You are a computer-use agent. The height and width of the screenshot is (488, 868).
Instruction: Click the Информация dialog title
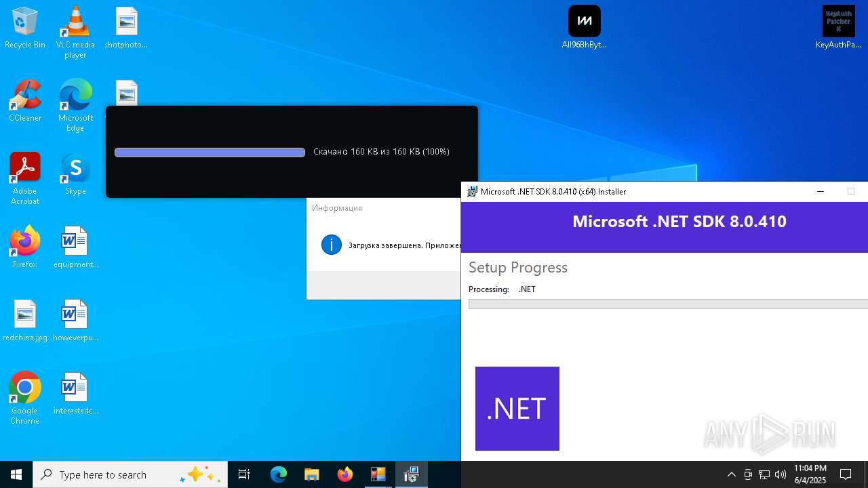(x=337, y=208)
